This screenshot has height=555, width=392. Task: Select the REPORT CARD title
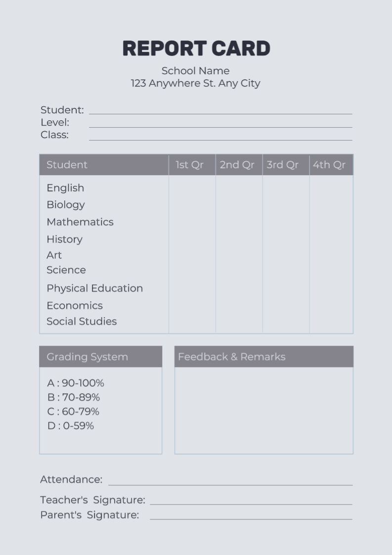pos(196,49)
